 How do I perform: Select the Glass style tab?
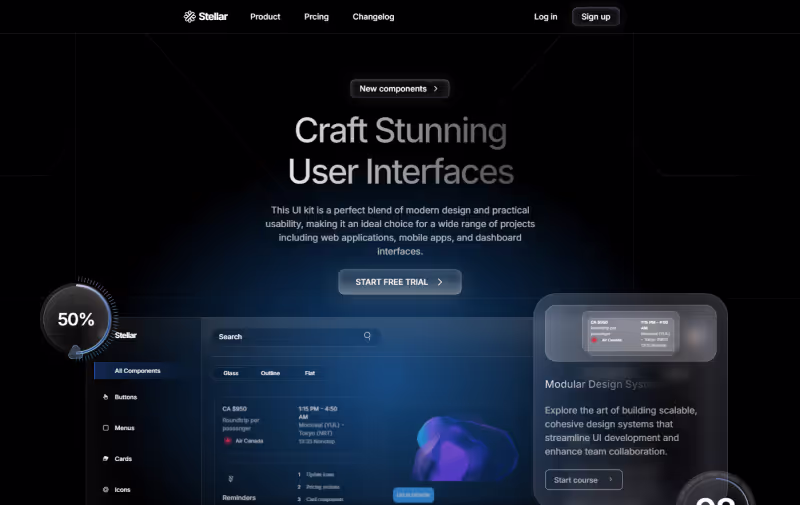click(x=231, y=373)
